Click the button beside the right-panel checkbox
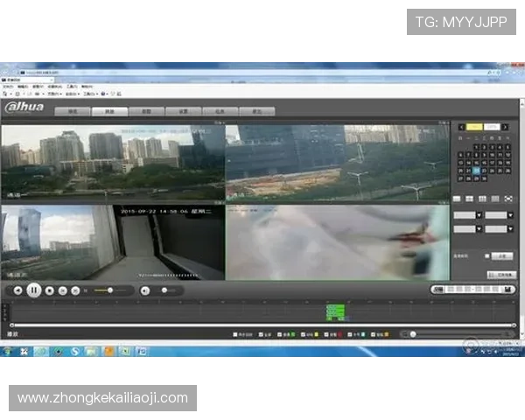Screen dimensions: 525x420 (x=500, y=255)
